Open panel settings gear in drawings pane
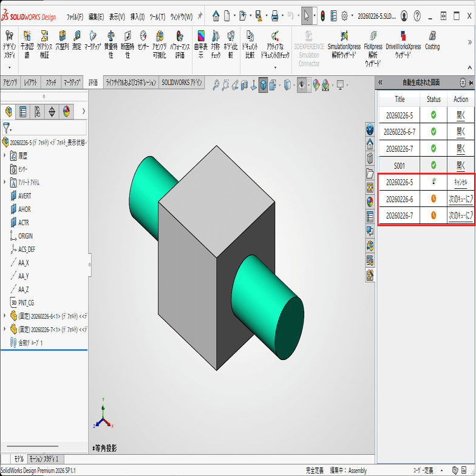476x476 pixels. coord(463,83)
